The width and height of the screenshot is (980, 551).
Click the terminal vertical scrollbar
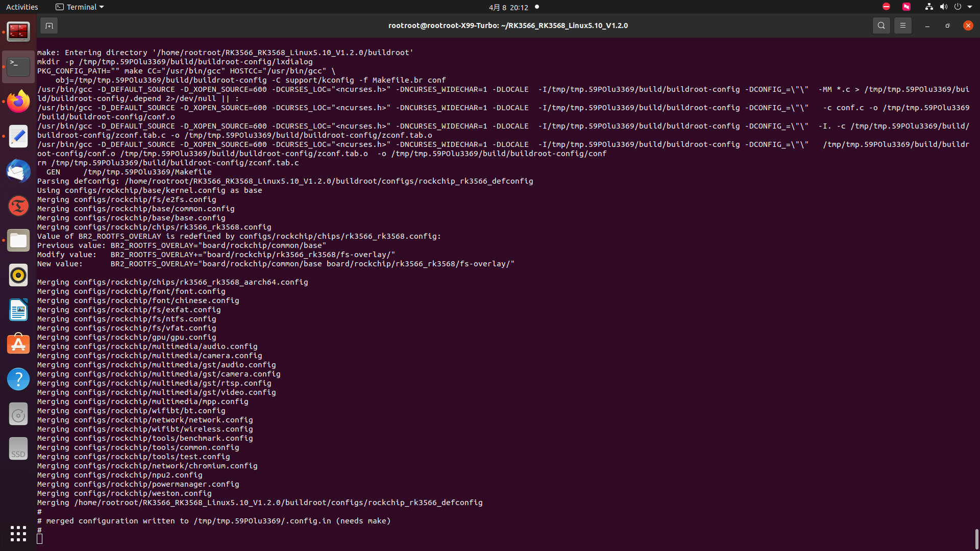(x=976, y=538)
